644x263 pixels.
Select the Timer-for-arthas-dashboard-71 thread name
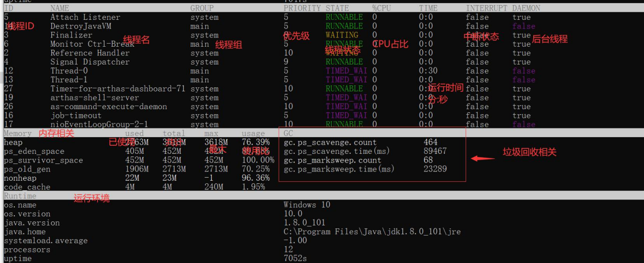[x=118, y=89]
